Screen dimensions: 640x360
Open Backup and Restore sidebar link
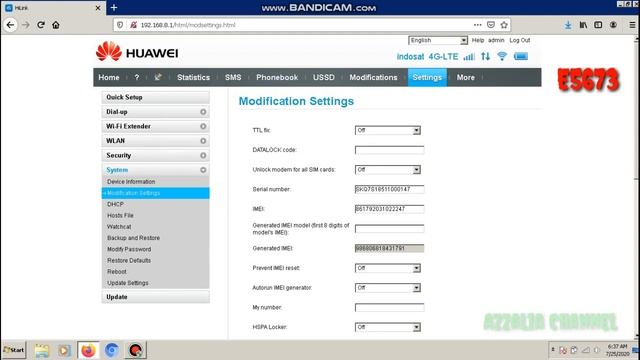click(133, 238)
